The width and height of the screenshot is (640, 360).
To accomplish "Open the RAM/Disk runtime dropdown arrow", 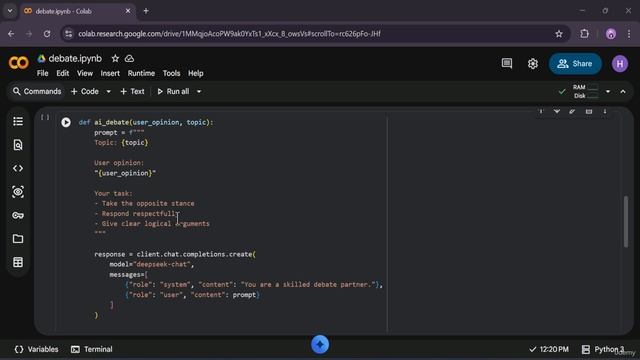I will click(608, 91).
